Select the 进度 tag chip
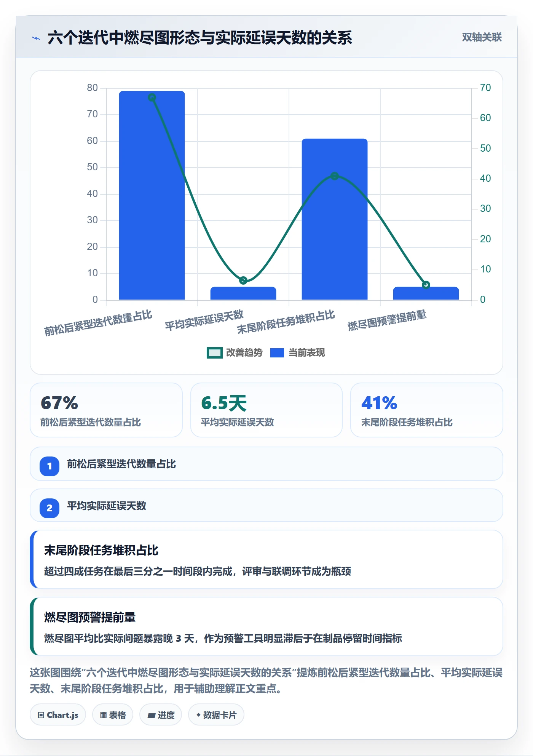The height and width of the screenshot is (756, 533). 161,715
